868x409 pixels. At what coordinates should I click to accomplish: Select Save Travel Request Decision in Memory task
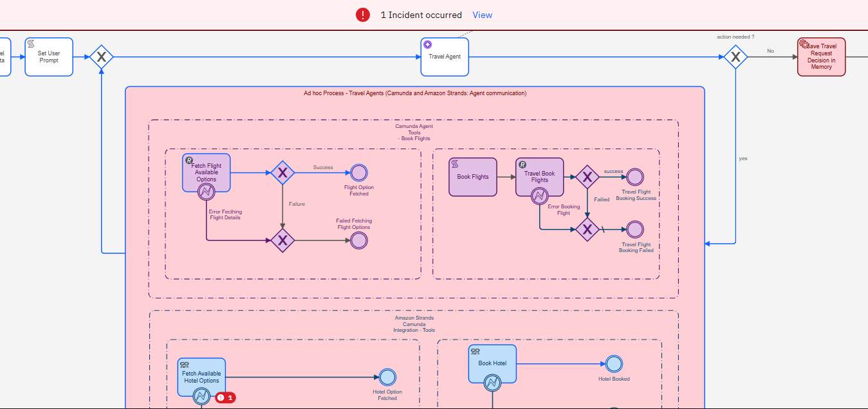coord(821,57)
